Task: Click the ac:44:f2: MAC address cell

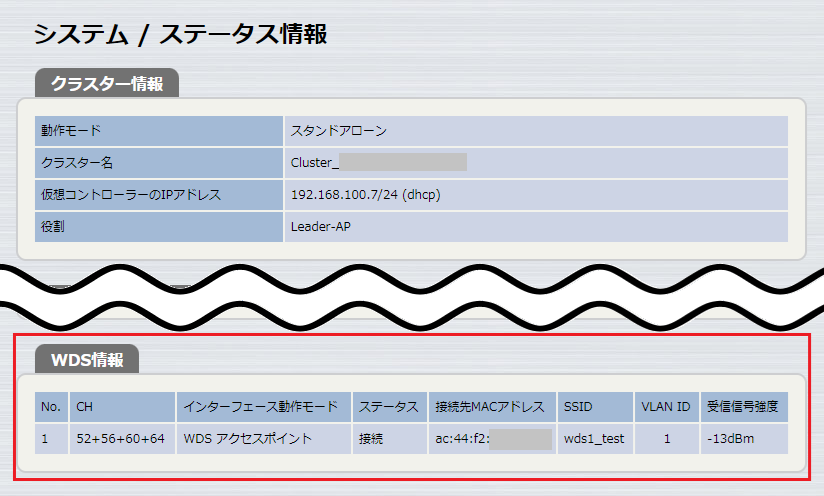Action: pos(492,439)
